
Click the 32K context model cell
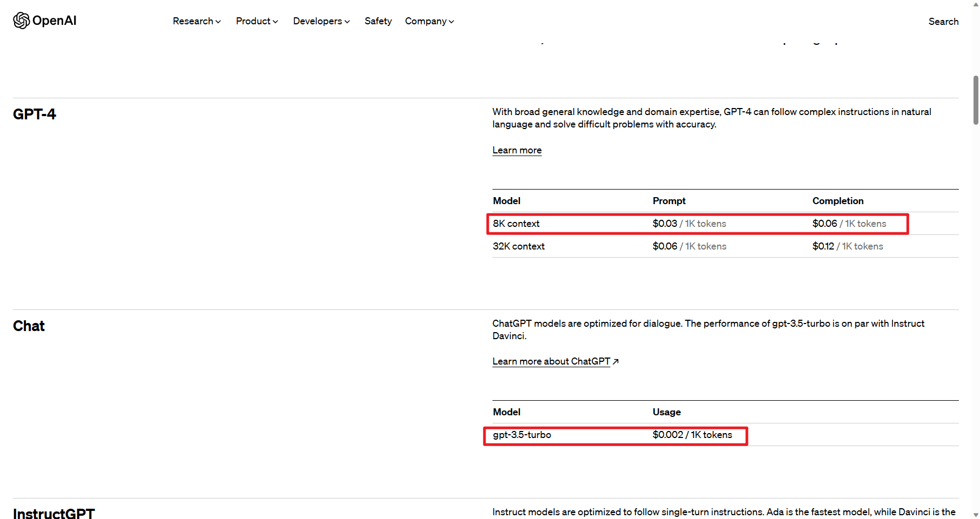tap(518, 246)
